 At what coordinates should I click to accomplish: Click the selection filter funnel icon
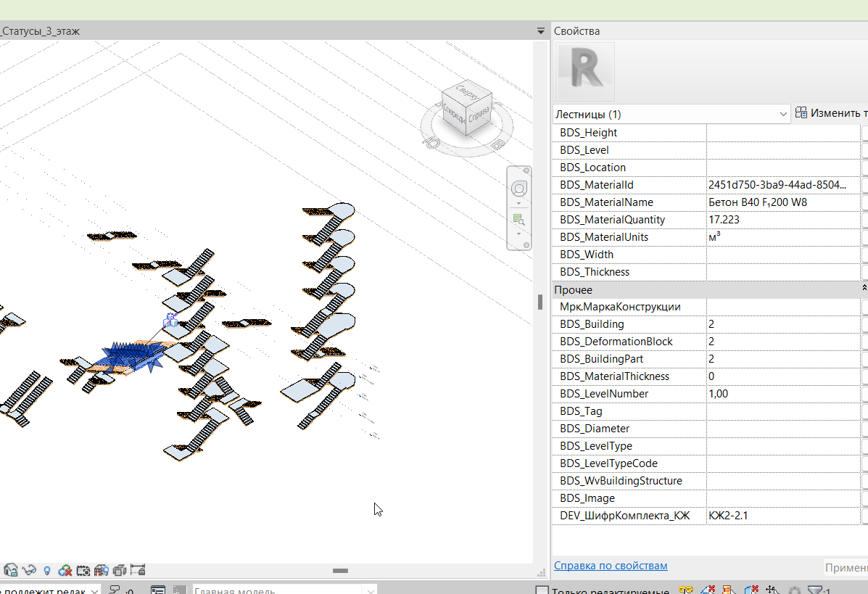coord(815,590)
